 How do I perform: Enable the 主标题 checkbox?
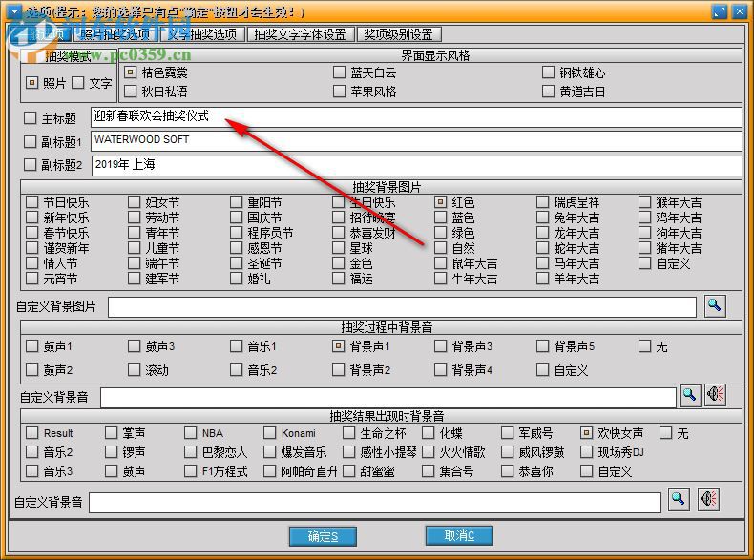31,117
